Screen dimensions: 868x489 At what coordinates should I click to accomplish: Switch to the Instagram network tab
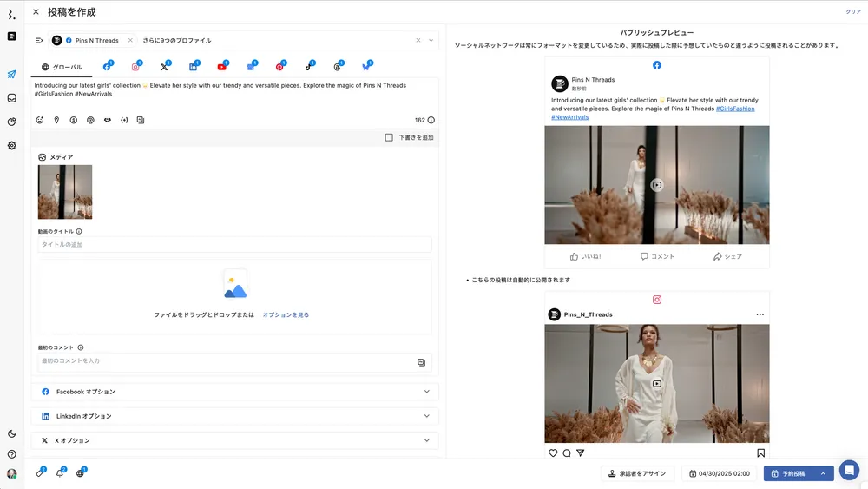point(136,67)
